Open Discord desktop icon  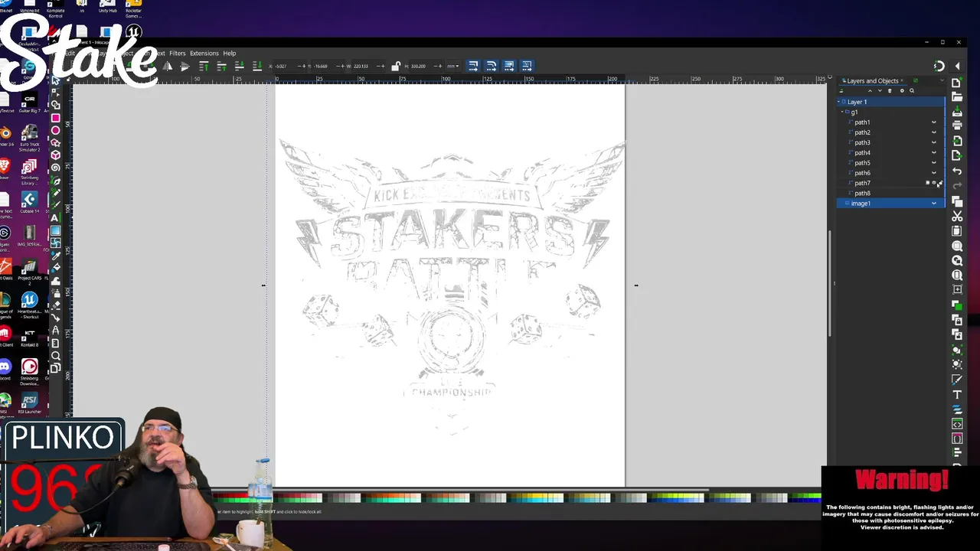(x=5, y=367)
